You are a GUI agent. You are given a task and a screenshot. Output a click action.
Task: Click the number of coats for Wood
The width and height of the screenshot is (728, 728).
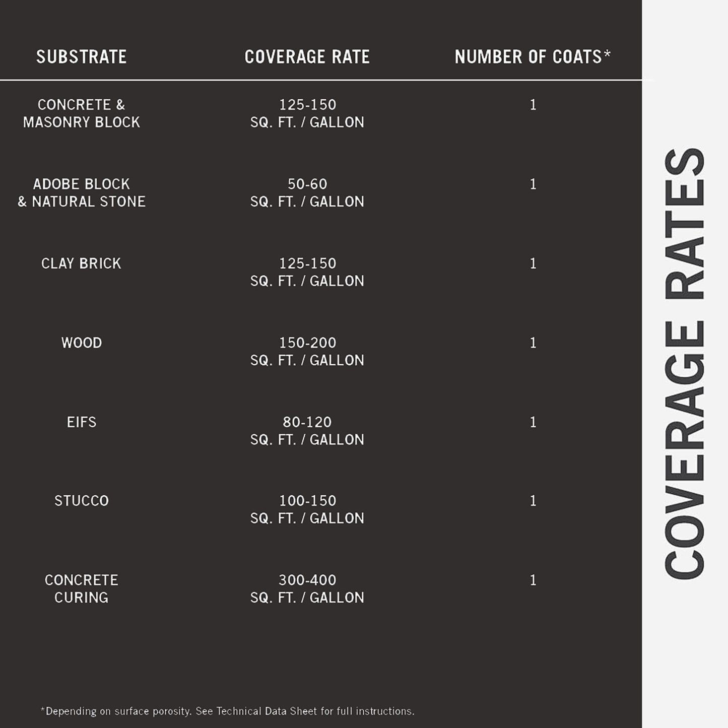coord(533,343)
